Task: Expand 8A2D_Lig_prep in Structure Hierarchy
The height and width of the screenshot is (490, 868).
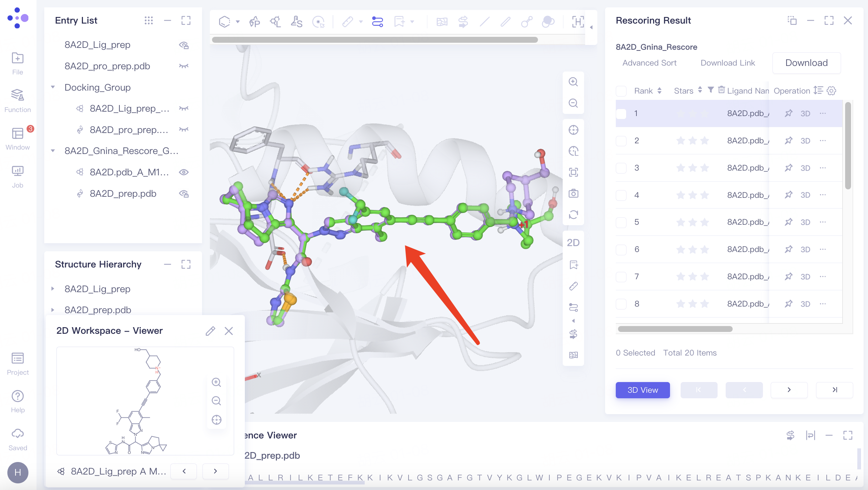Action: pyautogui.click(x=53, y=289)
